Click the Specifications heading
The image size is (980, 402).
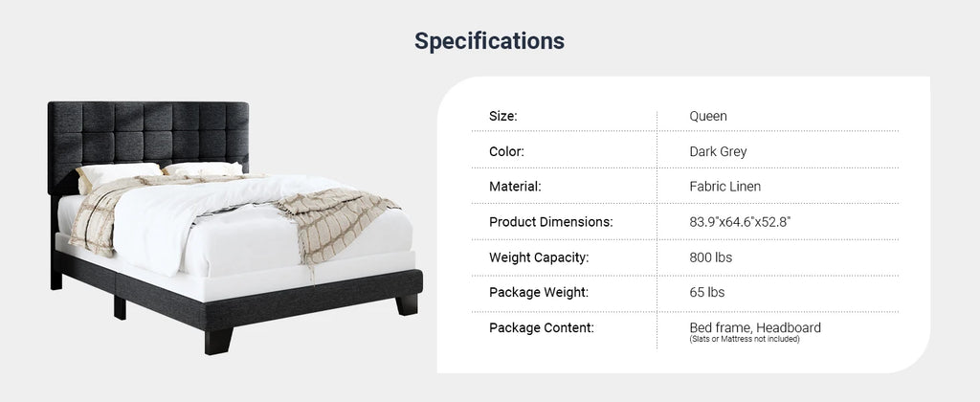(x=489, y=41)
